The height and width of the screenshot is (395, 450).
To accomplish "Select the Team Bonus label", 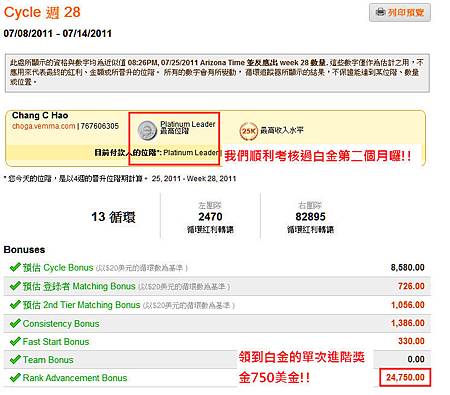I will (48, 360).
